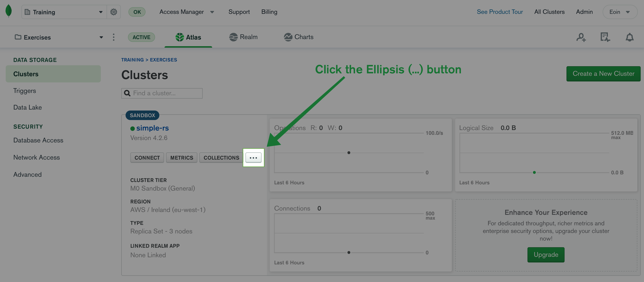Viewport: 644px width, 282px height.
Task: Open the Connections chart
Action: (361, 235)
